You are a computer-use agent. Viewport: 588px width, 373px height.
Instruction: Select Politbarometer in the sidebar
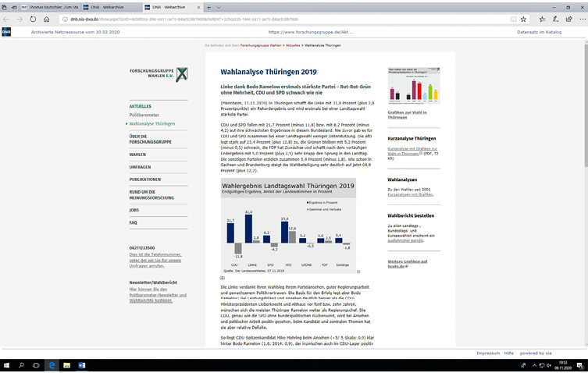144,115
